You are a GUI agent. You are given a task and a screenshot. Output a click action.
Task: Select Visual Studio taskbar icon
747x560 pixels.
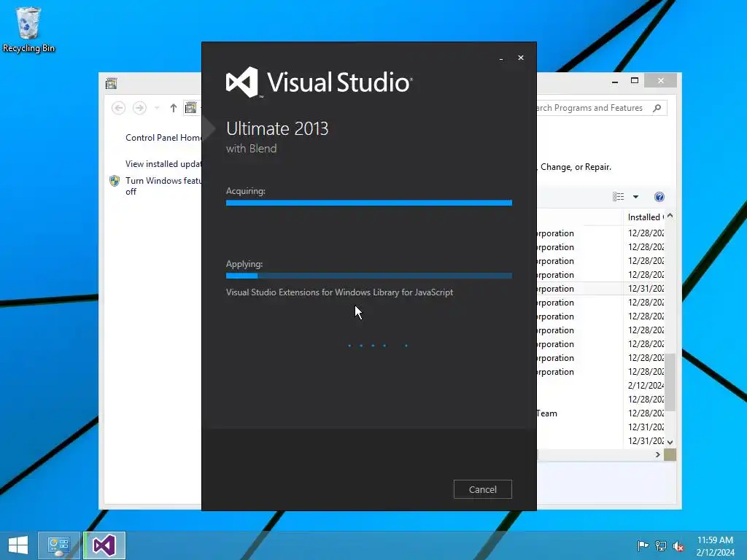(x=104, y=545)
